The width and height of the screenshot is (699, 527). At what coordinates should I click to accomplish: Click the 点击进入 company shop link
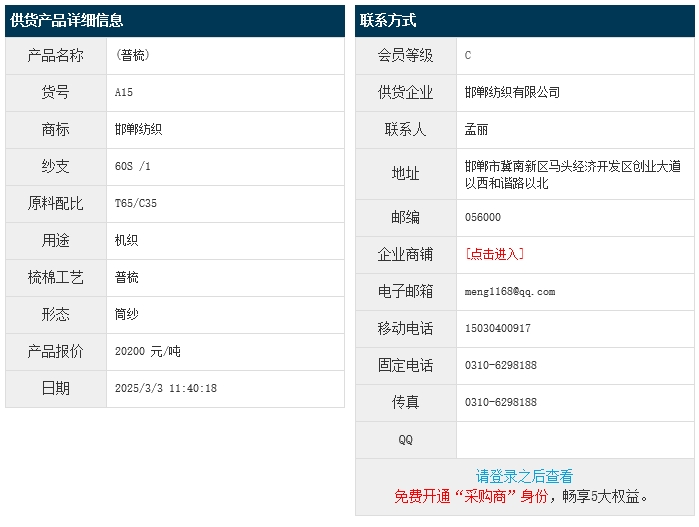click(x=495, y=254)
